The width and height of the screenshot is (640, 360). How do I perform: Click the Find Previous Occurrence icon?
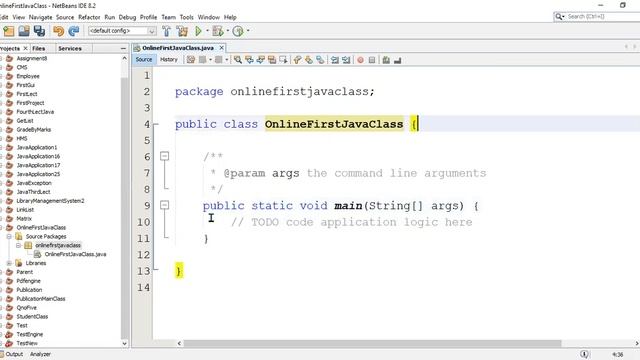coord(249,60)
